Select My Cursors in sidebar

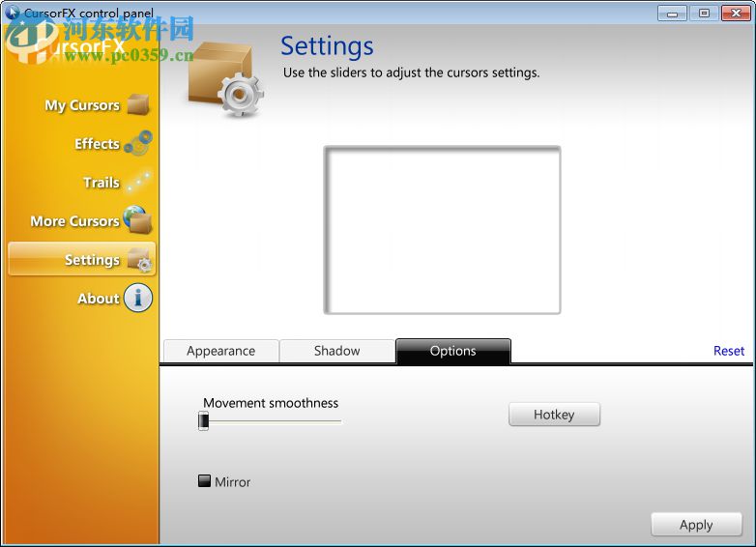(82, 105)
